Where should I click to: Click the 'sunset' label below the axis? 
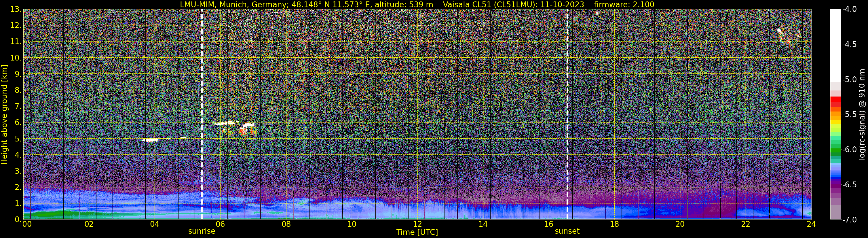567,231
